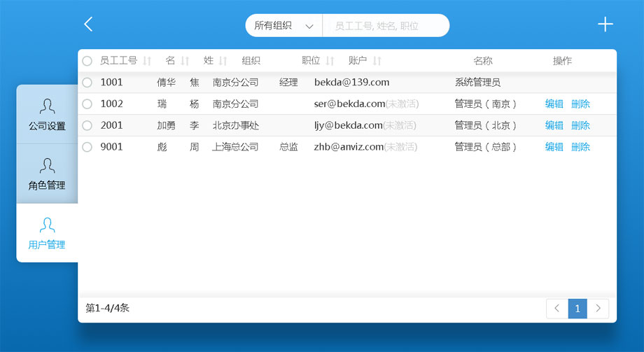Sort by position column arrows

point(330,61)
